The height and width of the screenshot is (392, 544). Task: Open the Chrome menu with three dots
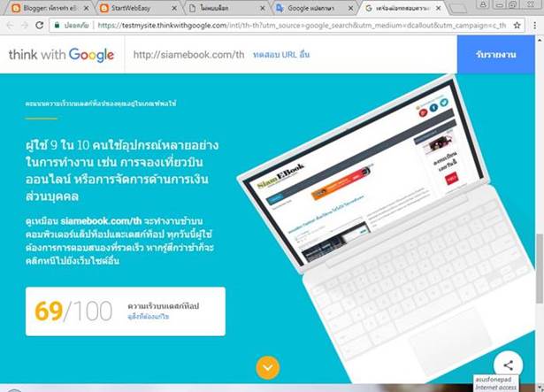tap(534, 26)
